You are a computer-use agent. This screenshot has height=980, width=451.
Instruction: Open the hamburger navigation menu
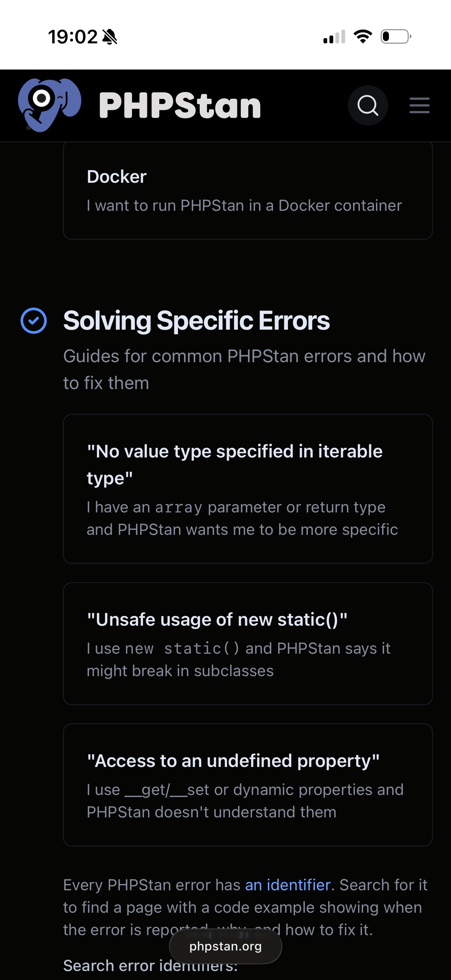click(419, 105)
